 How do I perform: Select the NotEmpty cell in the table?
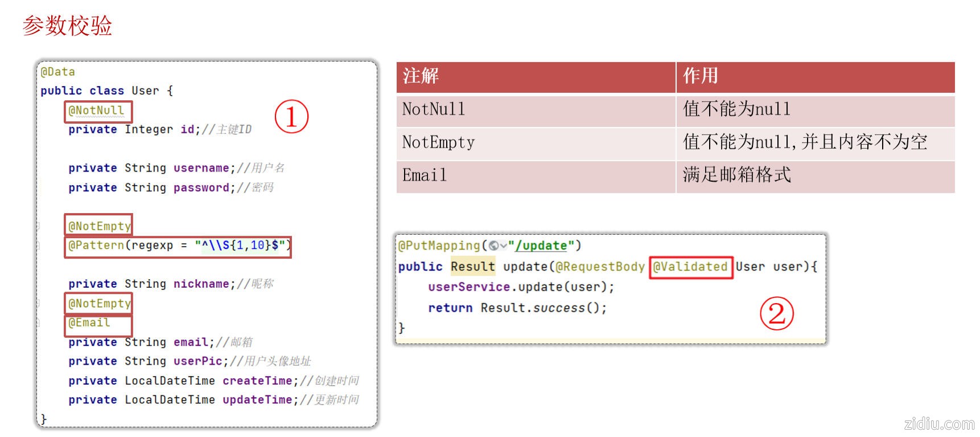438,142
